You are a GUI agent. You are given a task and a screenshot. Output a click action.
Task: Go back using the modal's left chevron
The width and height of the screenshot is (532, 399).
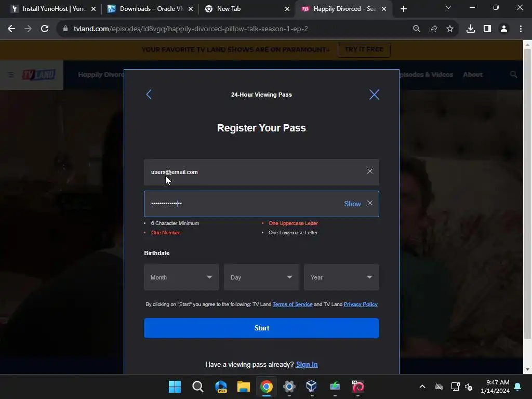tap(149, 95)
